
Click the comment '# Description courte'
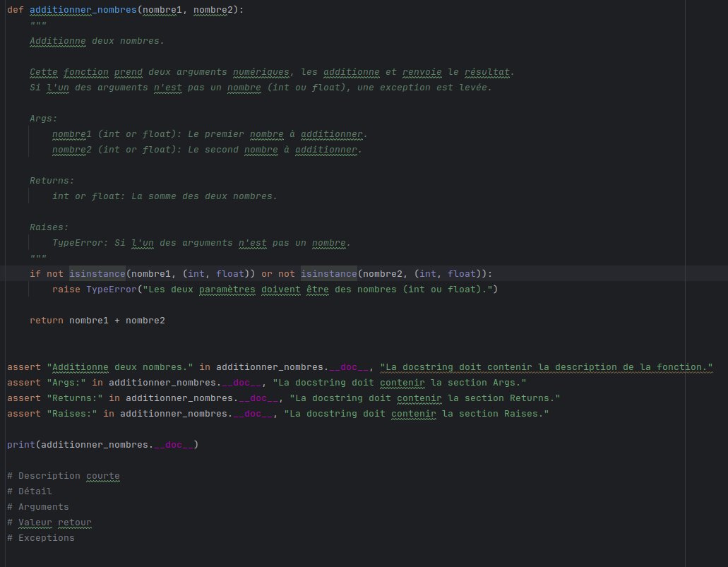coord(64,475)
